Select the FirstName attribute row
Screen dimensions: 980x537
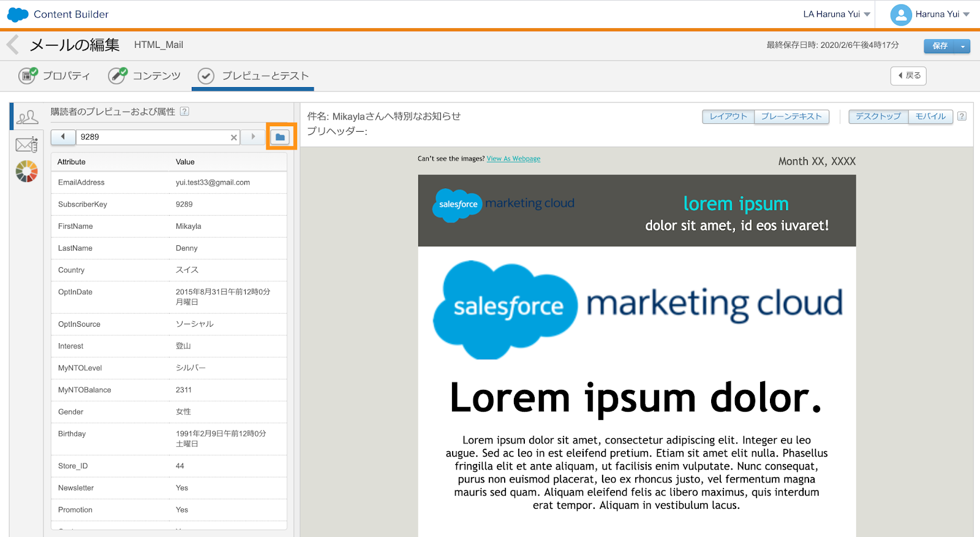[169, 226]
